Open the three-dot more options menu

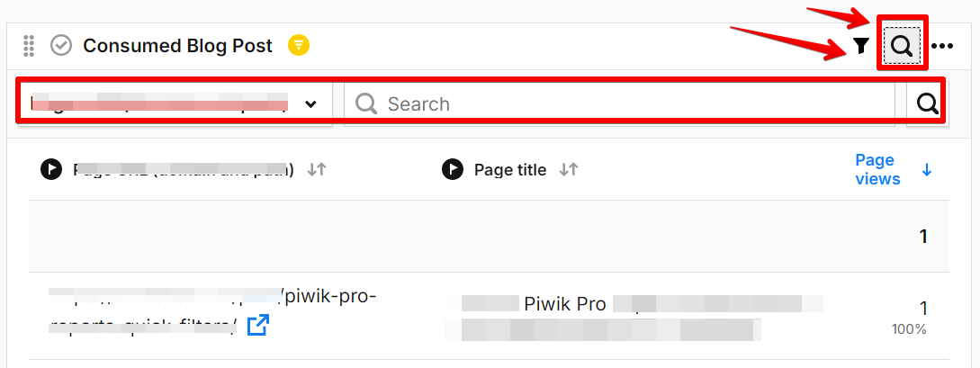pyautogui.click(x=942, y=46)
